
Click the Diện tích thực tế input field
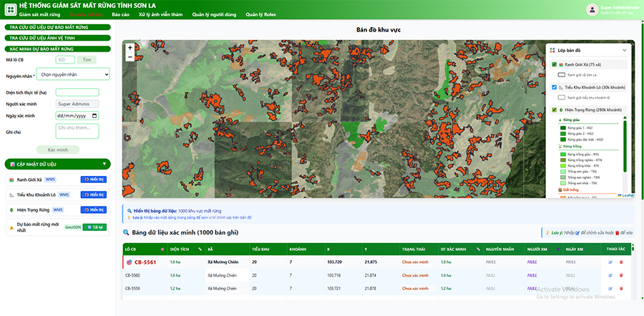77,92
